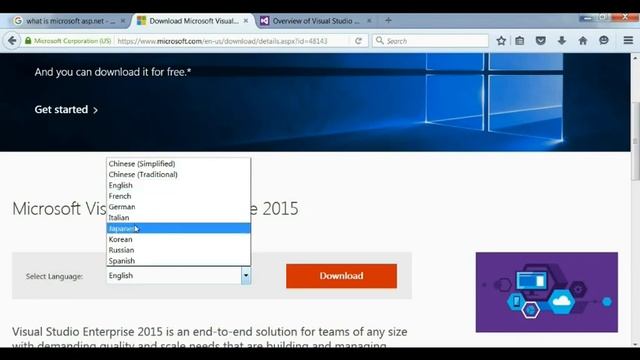Open a new tab with the plus icon

click(x=388, y=20)
